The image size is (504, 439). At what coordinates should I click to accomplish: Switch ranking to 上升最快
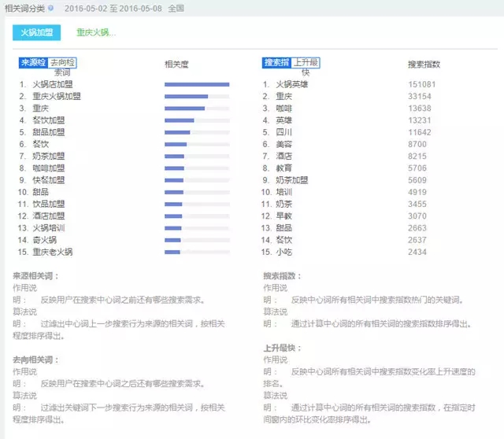(306, 62)
